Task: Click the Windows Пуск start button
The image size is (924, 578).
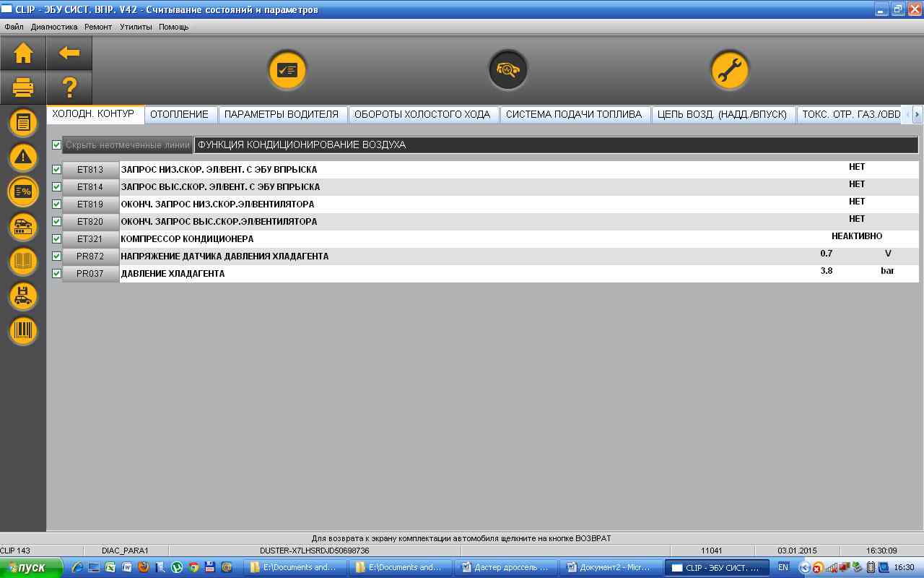Action: point(26,568)
